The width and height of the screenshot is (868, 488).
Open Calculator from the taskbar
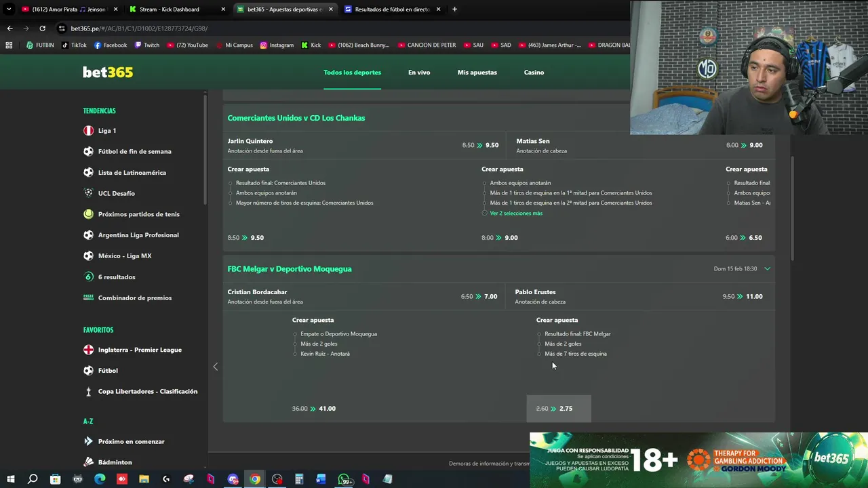(299, 479)
